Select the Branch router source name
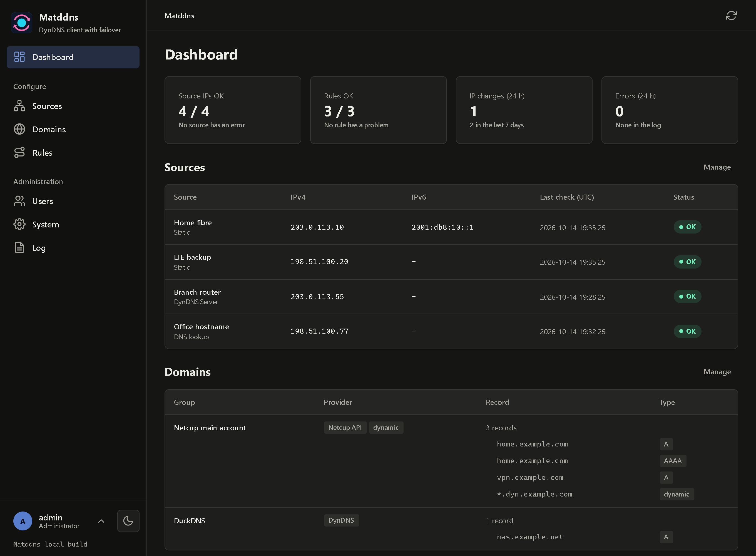Image resolution: width=756 pixels, height=556 pixels. coord(197,292)
